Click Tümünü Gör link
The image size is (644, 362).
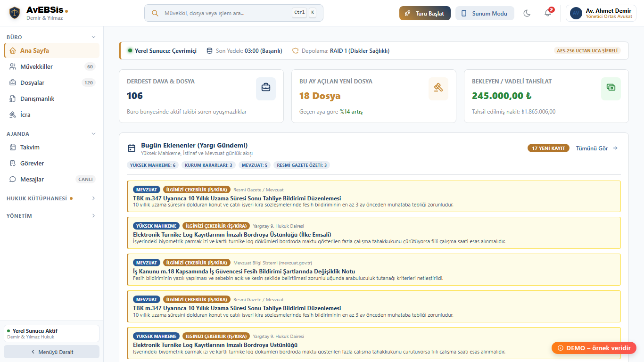tap(597, 148)
